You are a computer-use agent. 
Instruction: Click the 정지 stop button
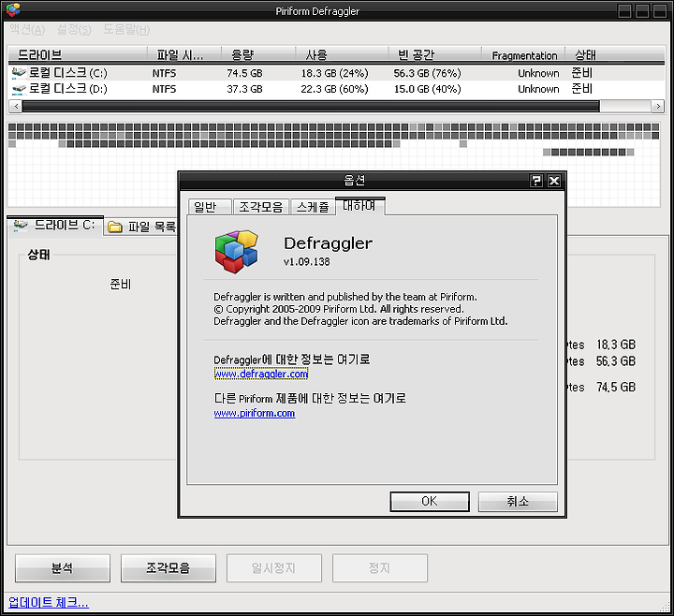(x=379, y=568)
